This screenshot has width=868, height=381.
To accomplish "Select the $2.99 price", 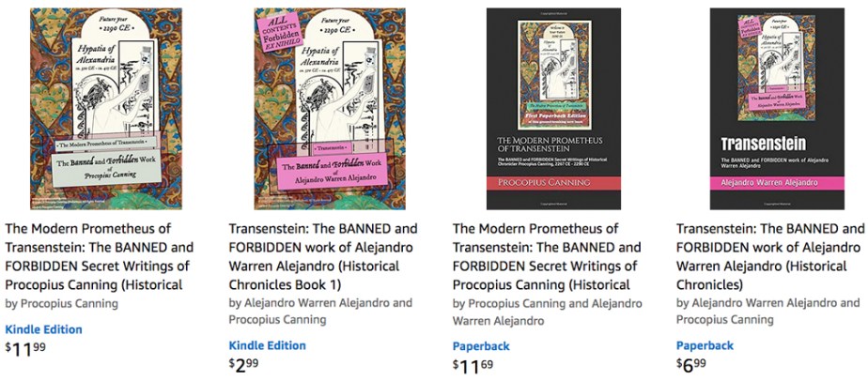I will pos(243,365).
